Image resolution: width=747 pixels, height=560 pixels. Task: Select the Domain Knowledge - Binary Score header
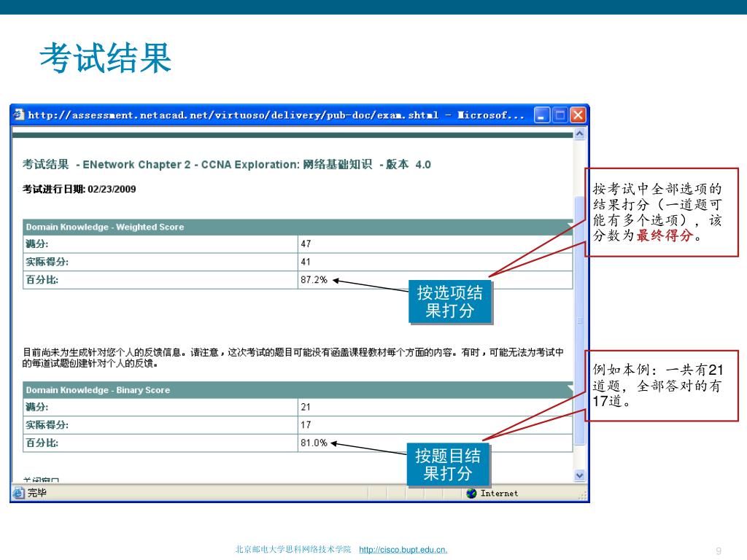coord(298,390)
